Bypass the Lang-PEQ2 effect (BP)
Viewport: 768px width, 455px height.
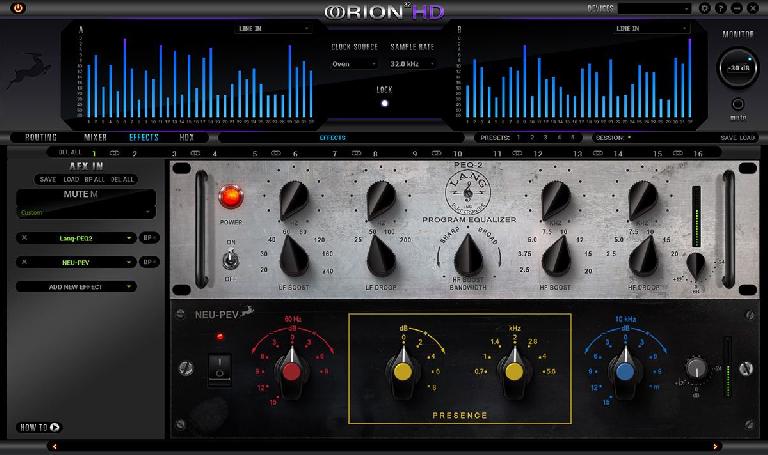(x=149, y=238)
